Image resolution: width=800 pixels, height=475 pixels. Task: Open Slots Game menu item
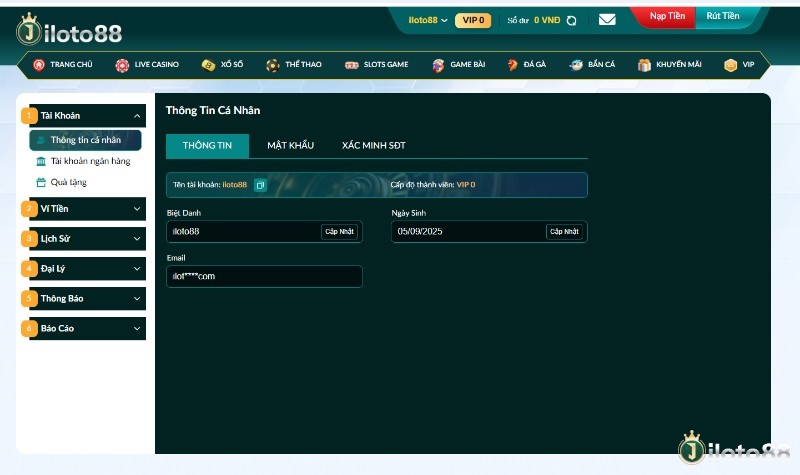point(377,65)
